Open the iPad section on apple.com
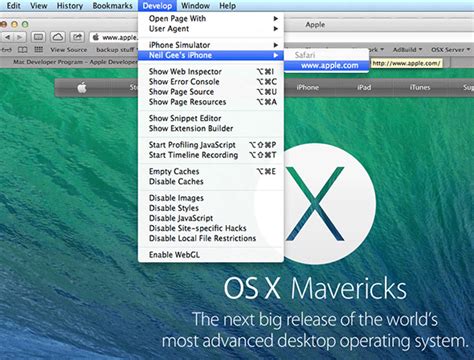Viewport: 474px width, 360px height. pos(364,88)
